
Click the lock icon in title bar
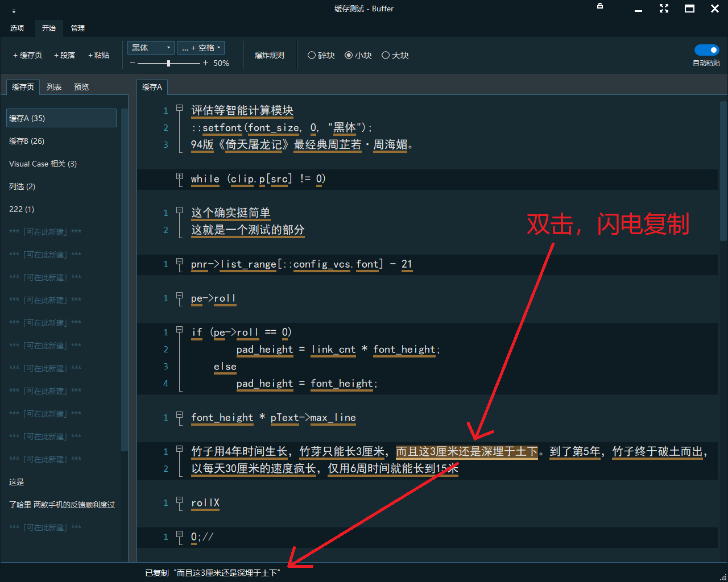[600, 6]
